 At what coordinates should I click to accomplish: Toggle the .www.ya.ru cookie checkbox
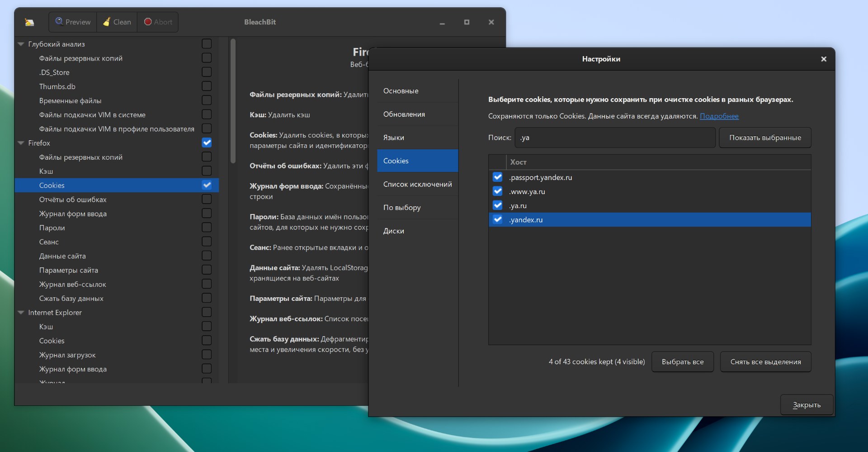[497, 191]
